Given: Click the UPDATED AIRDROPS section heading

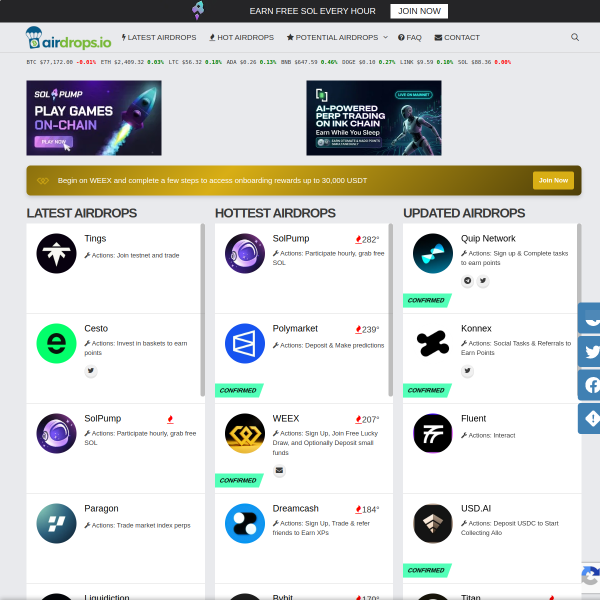Looking at the screenshot, I should (464, 213).
